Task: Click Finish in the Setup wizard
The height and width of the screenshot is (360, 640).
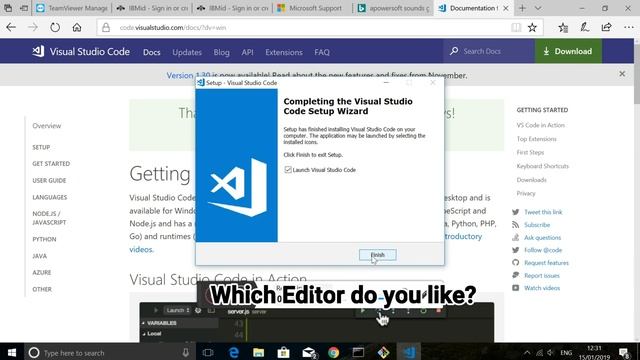Action: pyautogui.click(x=378, y=255)
